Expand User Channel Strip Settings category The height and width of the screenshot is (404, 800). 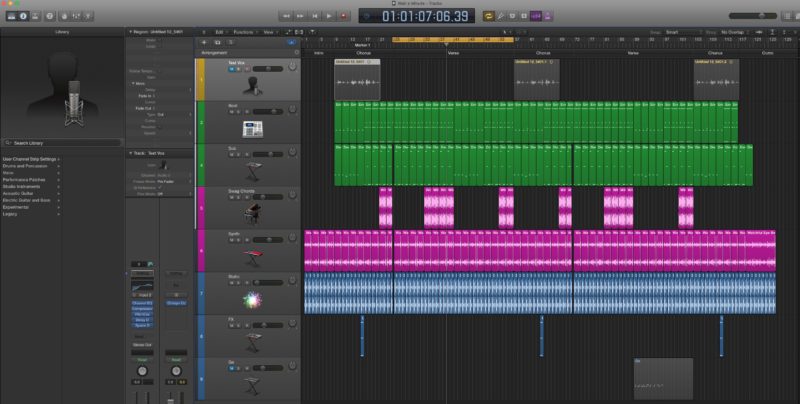(x=31, y=159)
